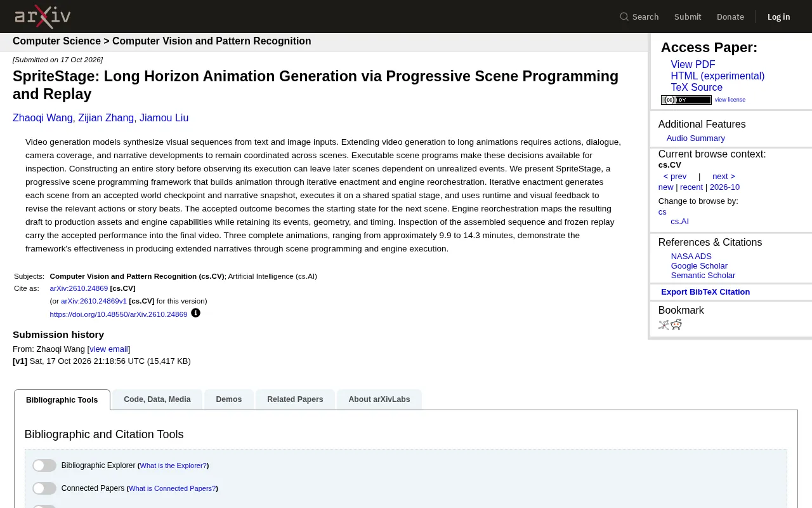Open Search via magnifier icon
Image resolution: width=812 pixels, height=508 pixels.
(624, 17)
